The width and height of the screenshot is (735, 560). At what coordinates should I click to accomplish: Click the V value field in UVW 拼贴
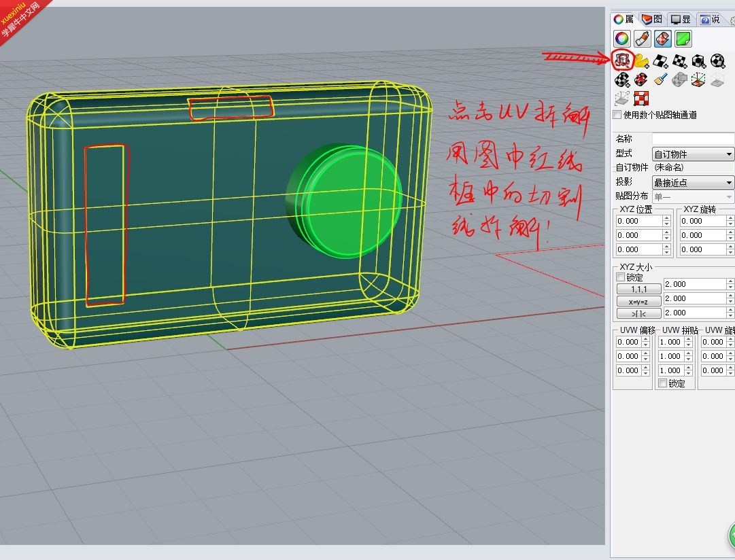(x=671, y=356)
